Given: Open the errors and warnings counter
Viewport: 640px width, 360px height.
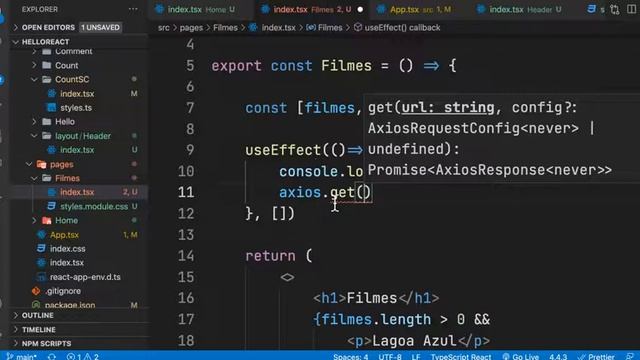Looking at the screenshot, I should 83,356.
